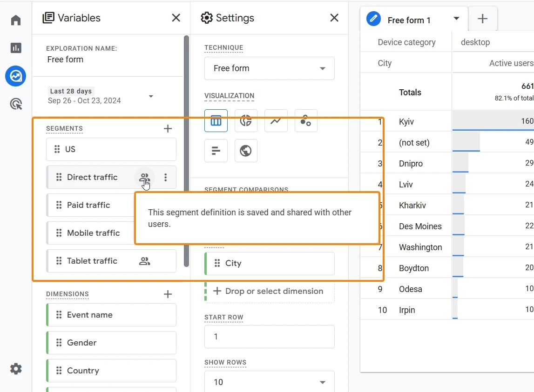534x392 pixels.
Task: Click the Des Moines row
Action: tap(447, 226)
